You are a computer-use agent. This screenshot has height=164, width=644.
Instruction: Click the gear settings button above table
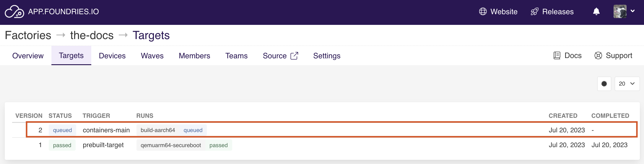point(604,84)
